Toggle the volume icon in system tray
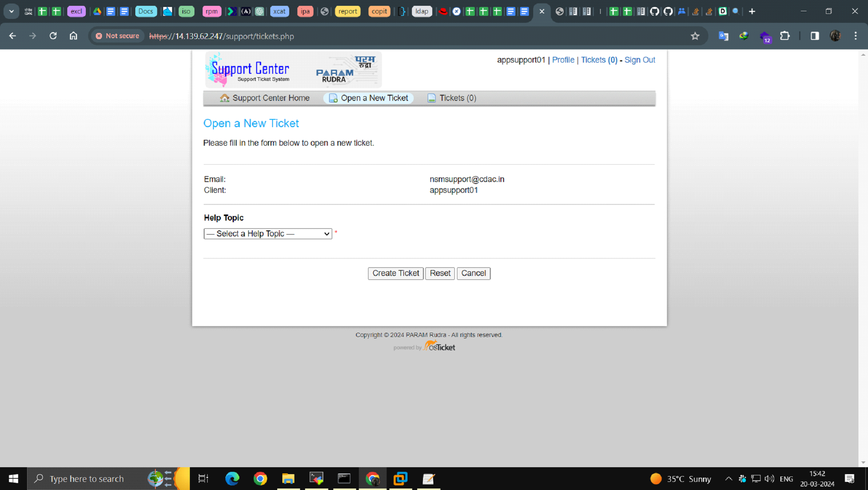 (x=769, y=479)
